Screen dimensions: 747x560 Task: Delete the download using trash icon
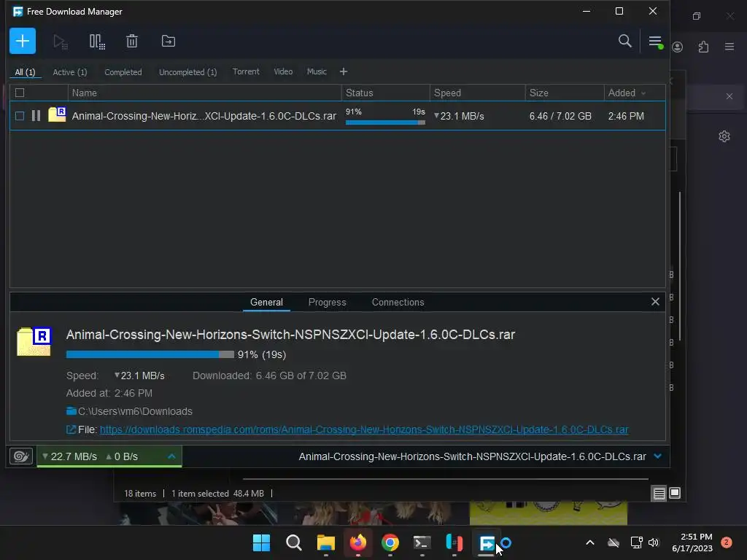coord(132,42)
